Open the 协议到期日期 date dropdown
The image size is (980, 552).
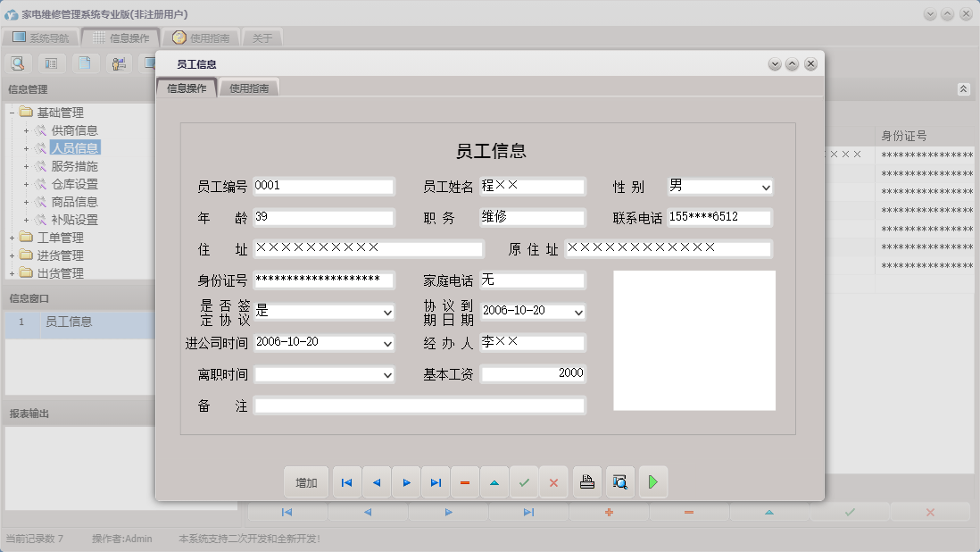click(578, 312)
